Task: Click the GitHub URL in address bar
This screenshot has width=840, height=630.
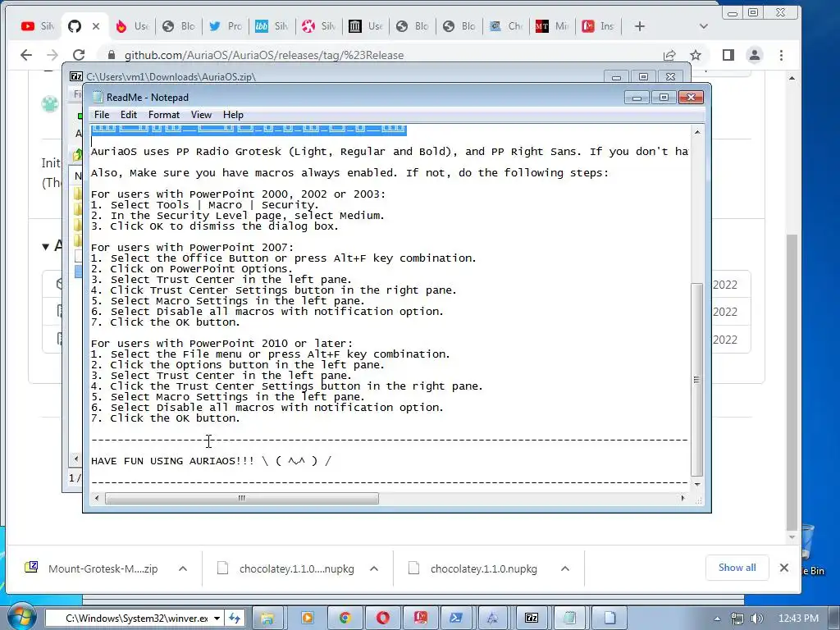Action: pos(264,55)
